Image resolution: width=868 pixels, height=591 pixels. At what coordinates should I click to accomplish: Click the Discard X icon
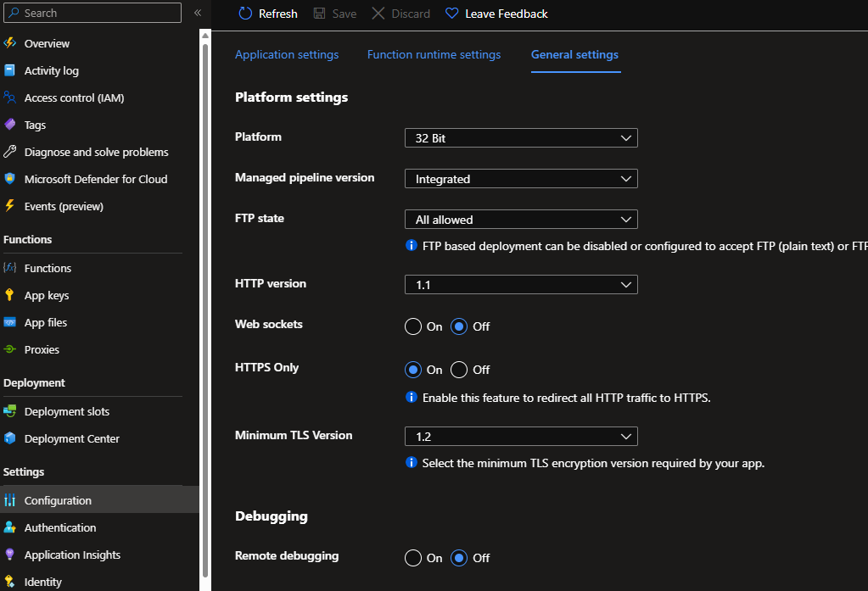tap(378, 14)
